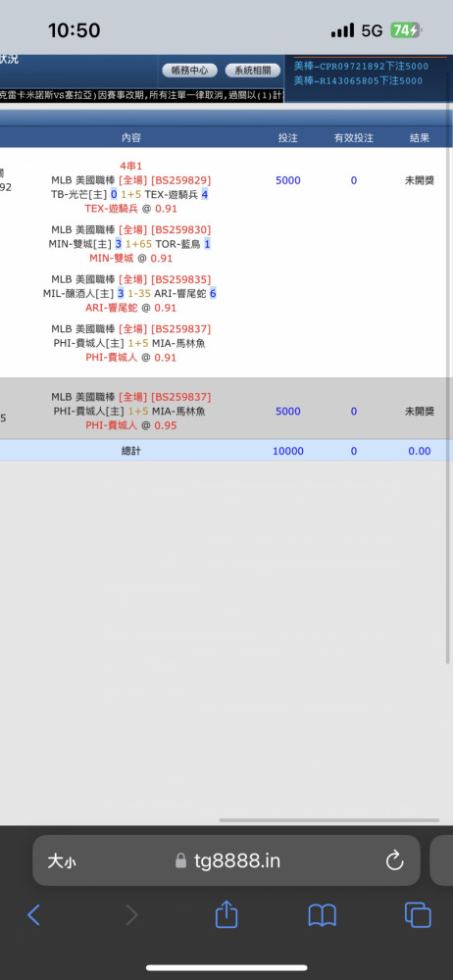Tap the Safari back arrow
This screenshot has width=453, height=980.
(x=33, y=915)
